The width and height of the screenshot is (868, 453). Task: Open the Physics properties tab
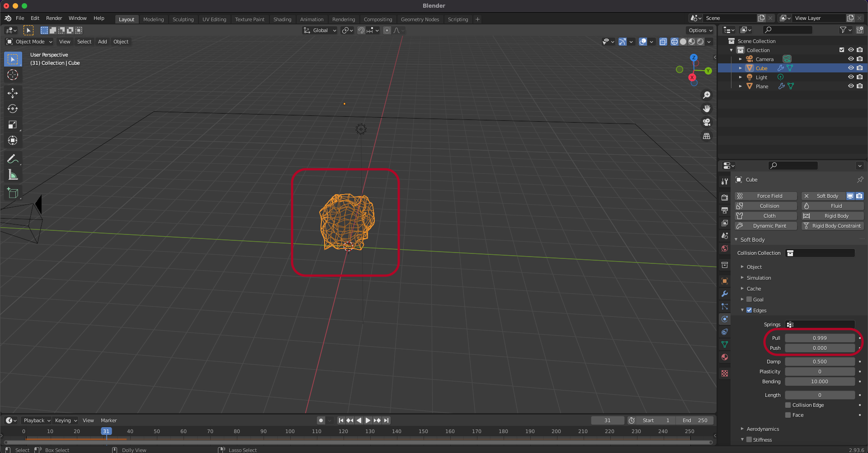coord(725,319)
